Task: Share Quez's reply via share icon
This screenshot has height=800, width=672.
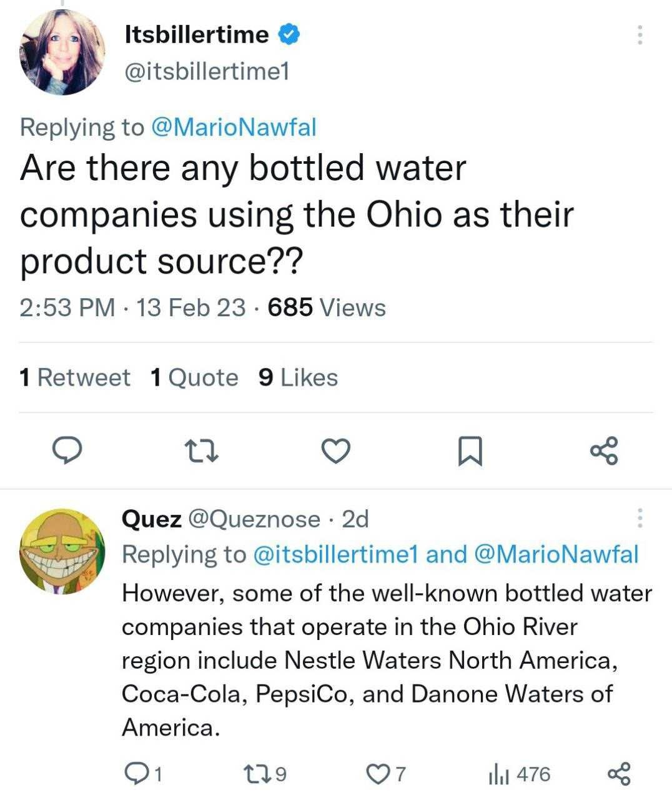Action: 619,774
